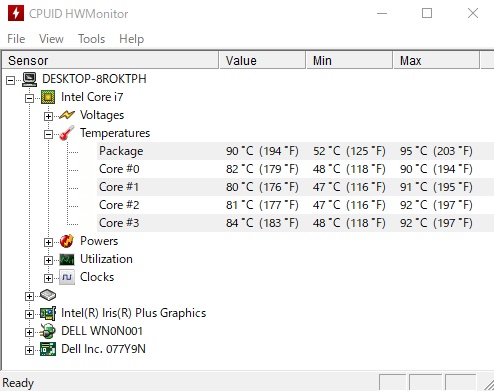Click Core #0 max 90 °C (194 °F)
Viewport: 494px width, 391px height.
(x=436, y=169)
